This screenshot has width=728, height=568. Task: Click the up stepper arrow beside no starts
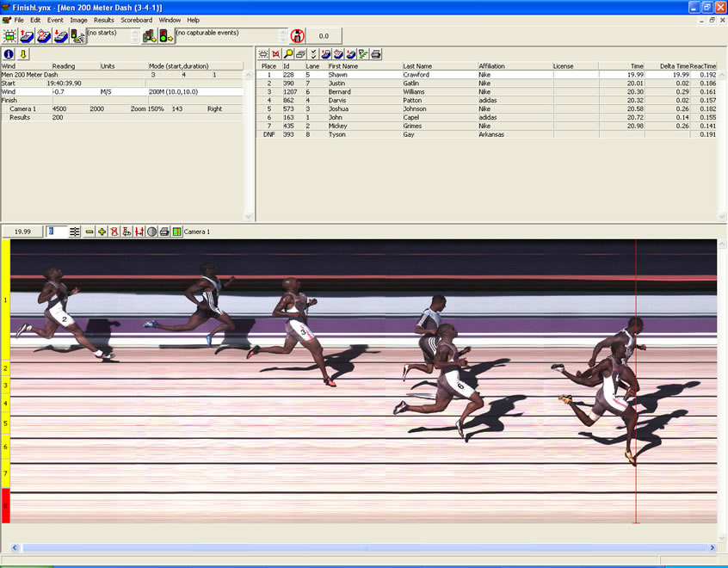click(x=135, y=32)
